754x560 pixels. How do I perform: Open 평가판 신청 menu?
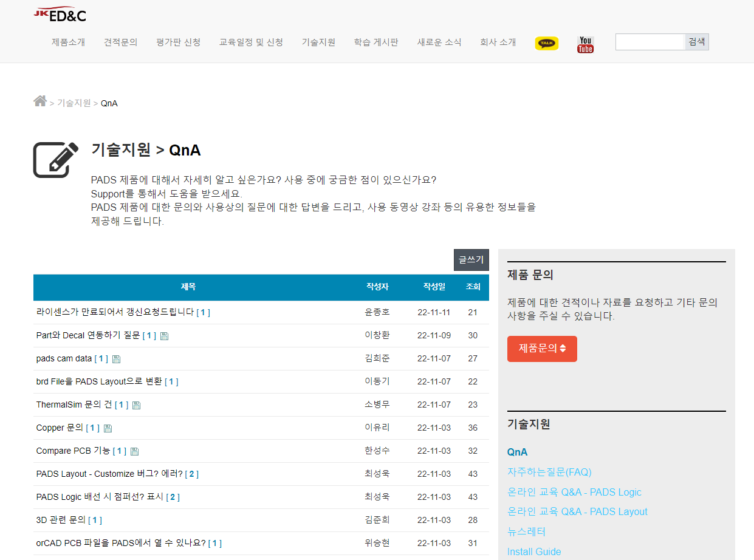[178, 42]
